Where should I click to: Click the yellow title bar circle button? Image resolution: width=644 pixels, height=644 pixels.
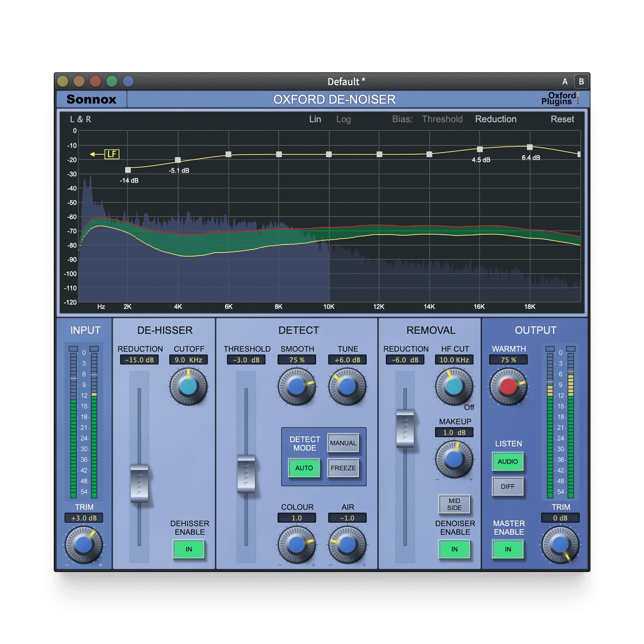[63, 81]
